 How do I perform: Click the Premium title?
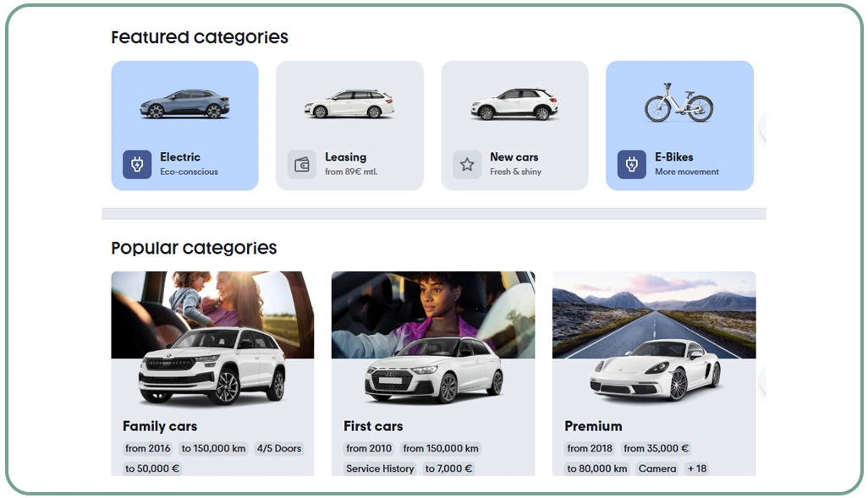coord(593,426)
